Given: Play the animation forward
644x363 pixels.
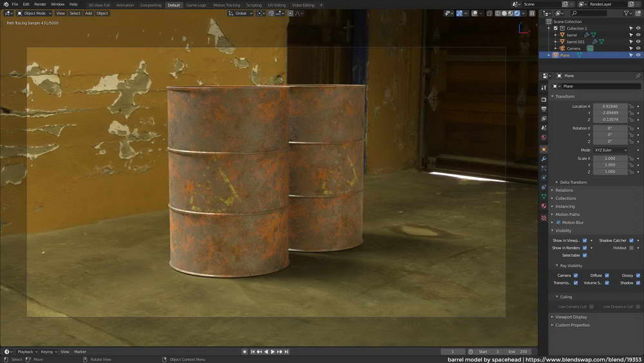Looking at the screenshot, I should coord(272,351).
